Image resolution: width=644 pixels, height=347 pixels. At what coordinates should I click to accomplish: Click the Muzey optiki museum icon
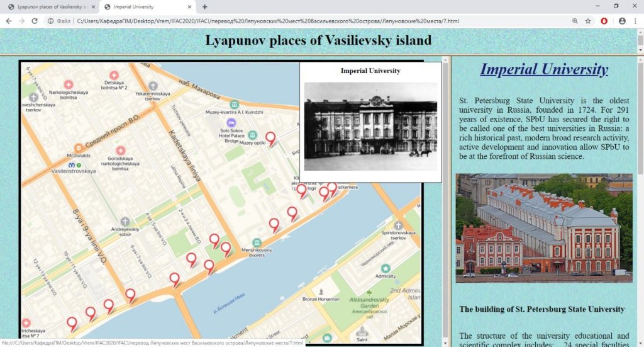pyautogui.click(x=253, y=135)
